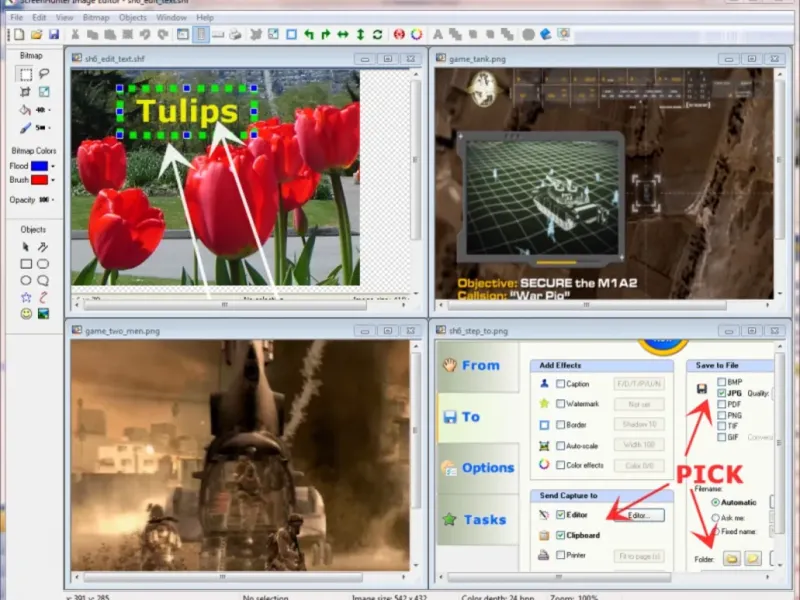Select the rectangular selection tool in the Bitmap panel

pos(26,74)
